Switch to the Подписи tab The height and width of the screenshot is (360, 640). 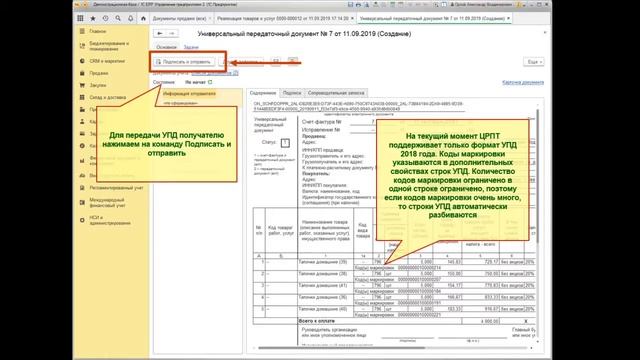point(292,93)
